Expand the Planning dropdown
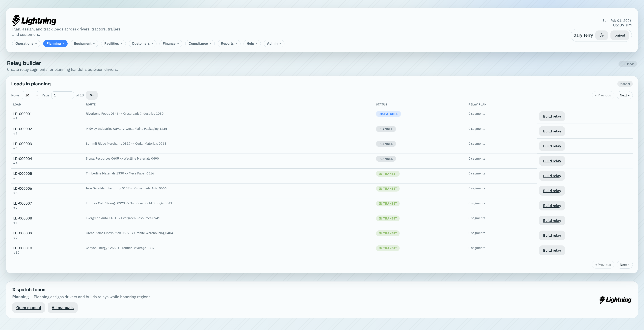This screenshot has height=330, width=644. (55, 43)
